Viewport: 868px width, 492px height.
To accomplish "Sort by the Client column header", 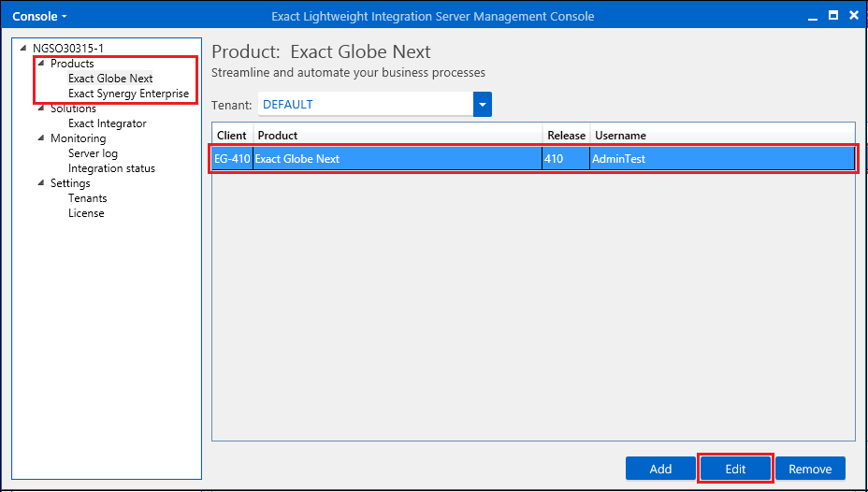I will click(x=232, y=136).
